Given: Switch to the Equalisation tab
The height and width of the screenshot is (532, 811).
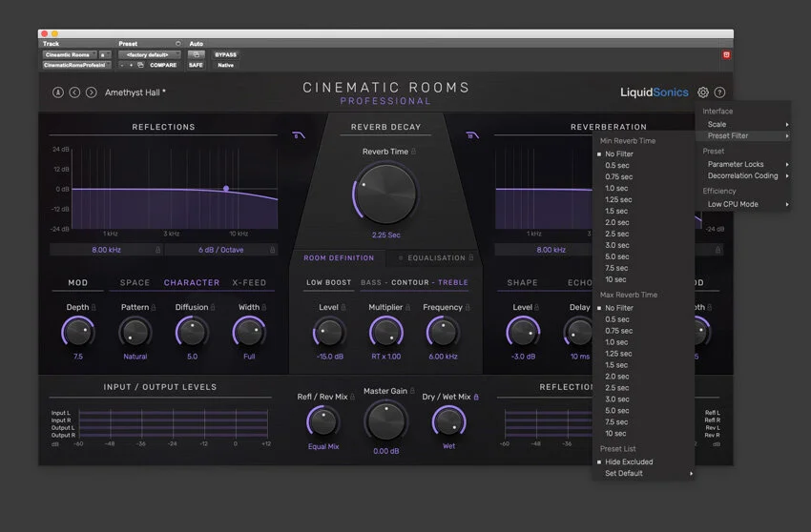Looking at the screenshot, I should click(436, 257).
